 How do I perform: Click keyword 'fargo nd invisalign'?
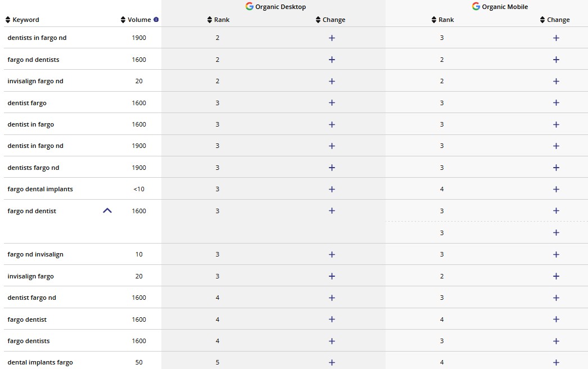point(35,254)
